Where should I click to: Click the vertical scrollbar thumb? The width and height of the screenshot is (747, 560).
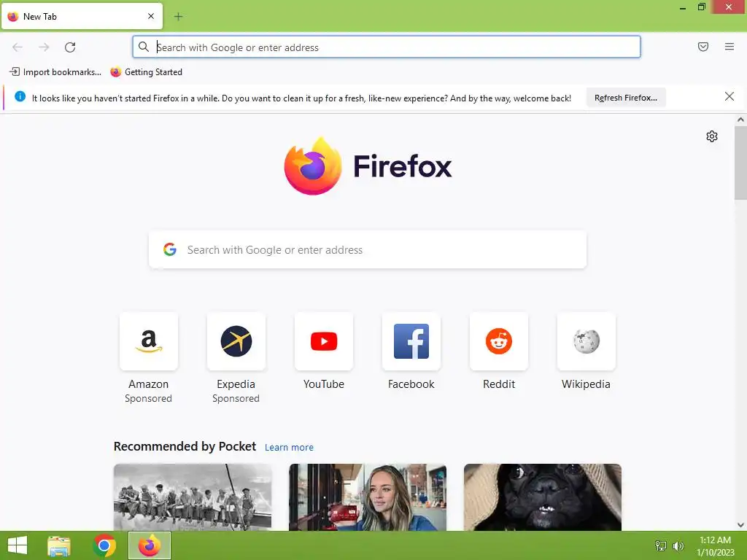pyautogui.click(x=740, y=163)
